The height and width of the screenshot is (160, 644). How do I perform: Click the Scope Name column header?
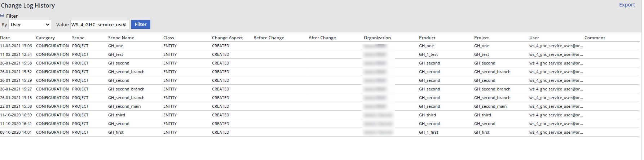[121, 38]
